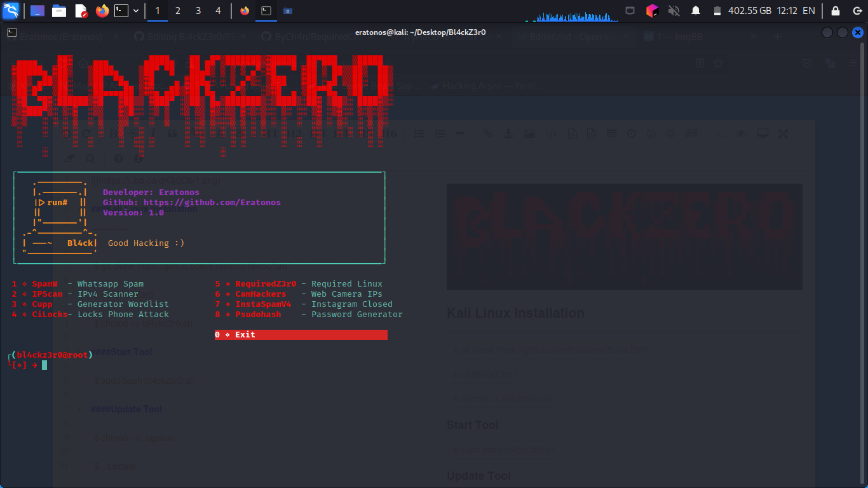This screenshot has width=868, height=488.
Task: Select option 5 RequiredZ3r0 Required Linux
Action: [x=299, y=284]
